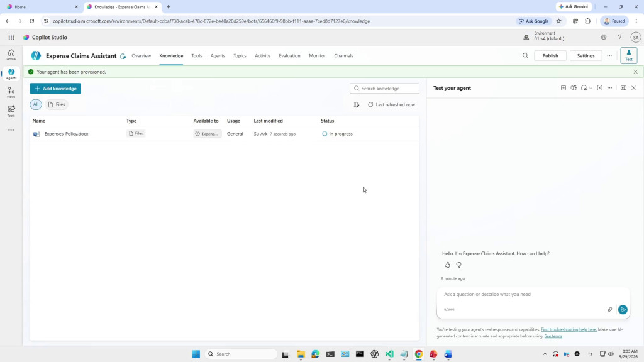Open Flows in the left sidebar

point(11,93)
